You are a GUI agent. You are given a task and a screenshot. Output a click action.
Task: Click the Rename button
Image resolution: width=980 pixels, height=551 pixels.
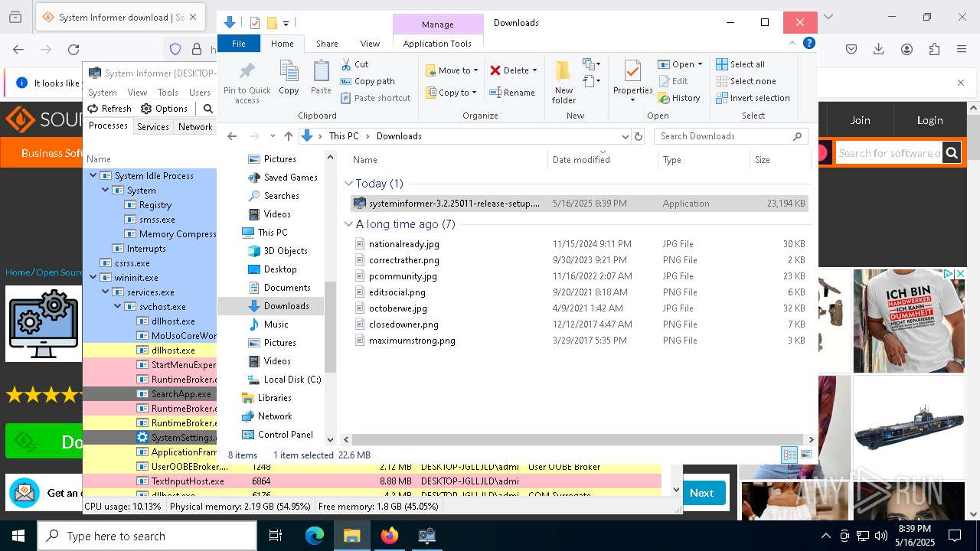click(x=512, y=93)
